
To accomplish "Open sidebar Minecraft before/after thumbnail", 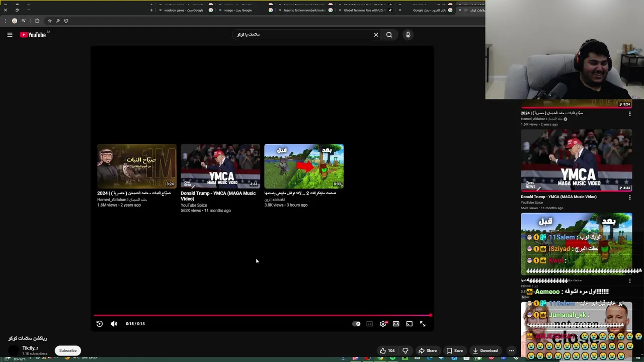I will (x=577, y=244).
